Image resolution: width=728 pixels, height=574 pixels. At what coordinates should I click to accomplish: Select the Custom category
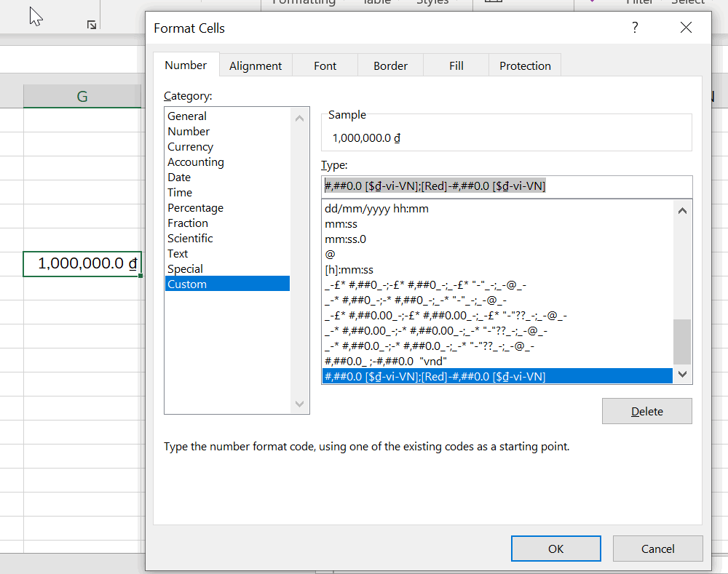pos(227,284)
